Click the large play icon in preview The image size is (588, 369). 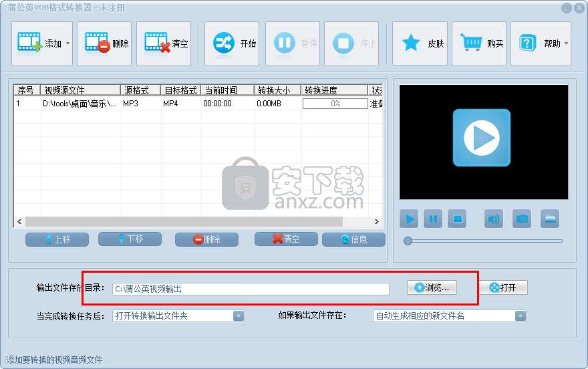tap(482, 138)
